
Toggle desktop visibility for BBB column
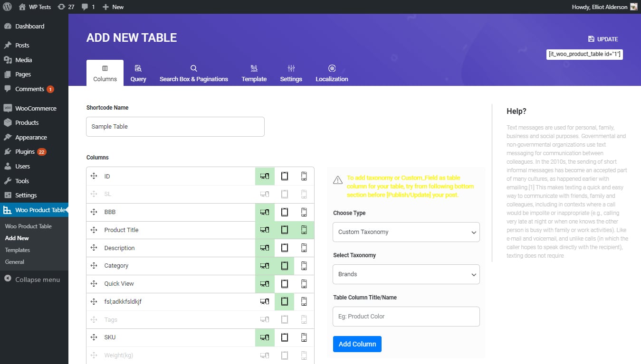pos(265,212)
